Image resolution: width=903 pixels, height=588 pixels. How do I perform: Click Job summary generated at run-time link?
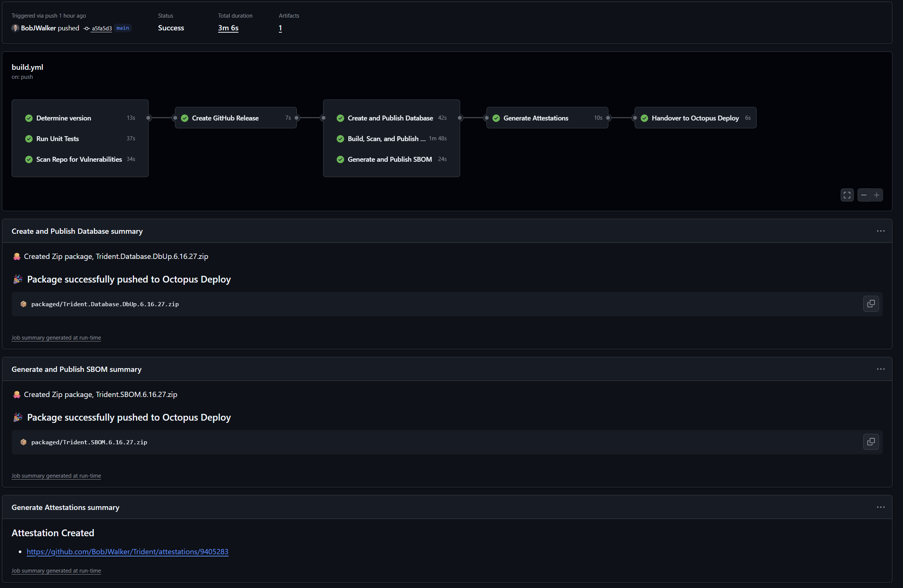pos(56,337)
